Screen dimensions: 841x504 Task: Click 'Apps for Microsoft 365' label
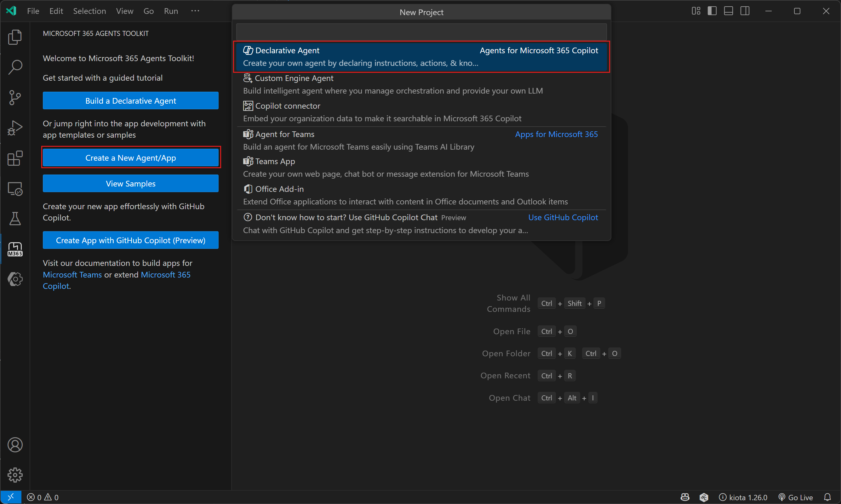tap(556, 134)
